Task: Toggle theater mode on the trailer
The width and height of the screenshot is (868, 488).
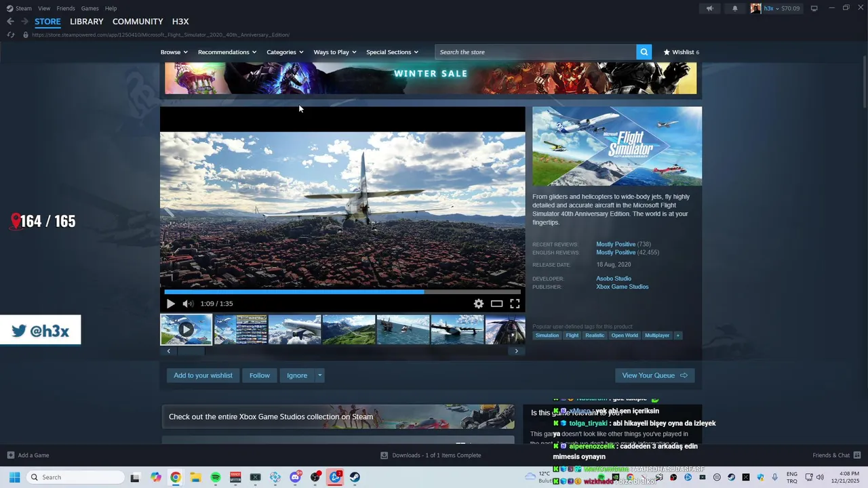Action: tap(496, 304)
